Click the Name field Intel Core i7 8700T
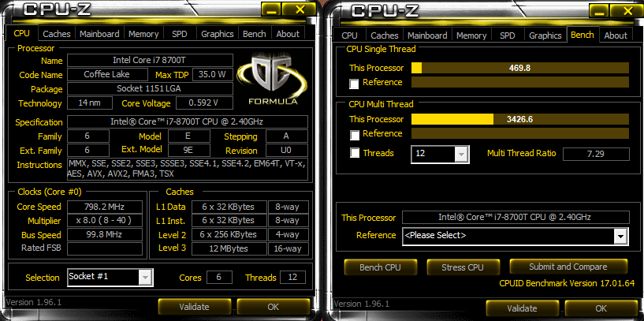Viewport: 644px width, 321px height. point(150,61)
